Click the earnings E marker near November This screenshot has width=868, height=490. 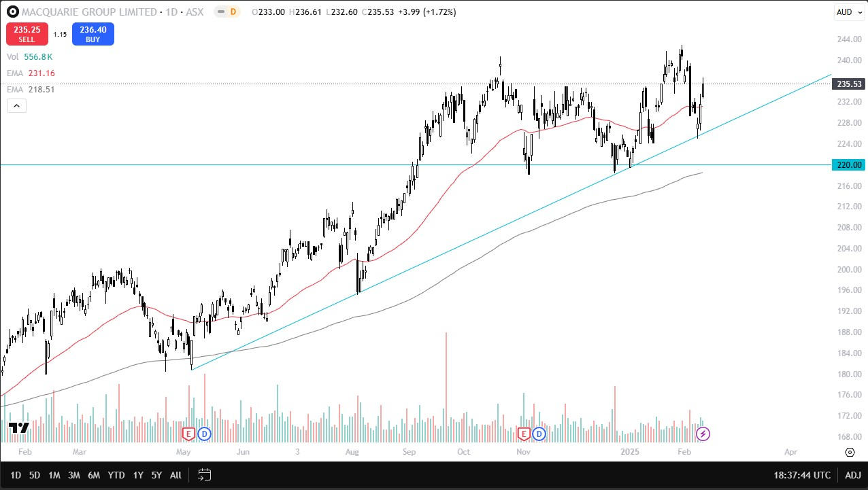(524, 433)
